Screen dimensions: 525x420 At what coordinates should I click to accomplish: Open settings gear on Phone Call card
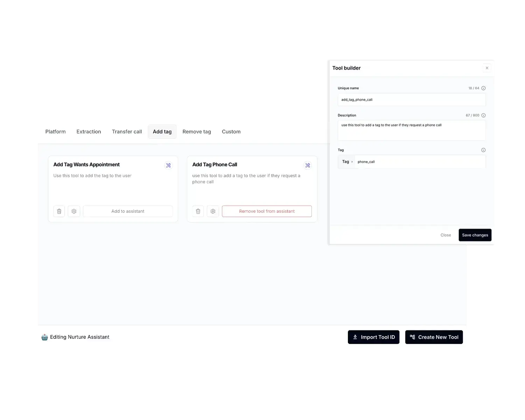pyautogui.click(x=213, y=211)
